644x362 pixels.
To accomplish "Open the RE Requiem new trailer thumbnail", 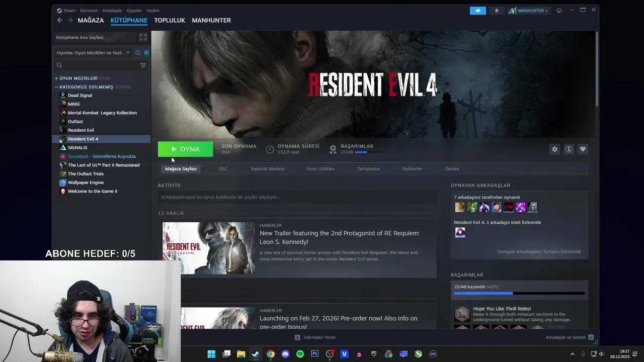I will coord(209,248).
